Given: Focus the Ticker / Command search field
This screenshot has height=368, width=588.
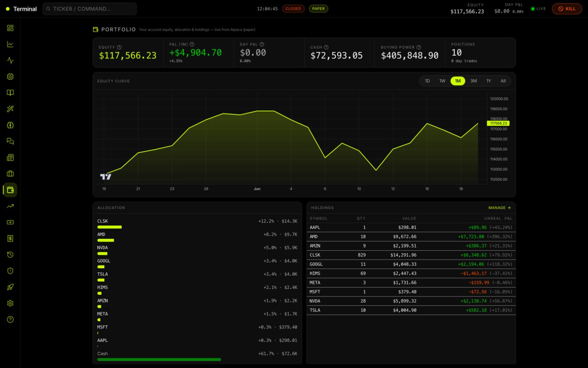Looking at the screenshot, I should (x=90, y=9).
